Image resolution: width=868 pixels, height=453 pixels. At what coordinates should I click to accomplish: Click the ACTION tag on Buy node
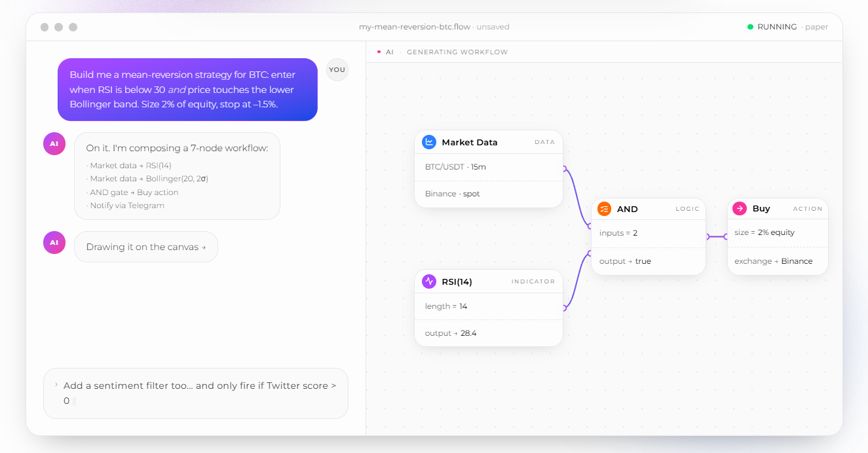pos(808,209)
